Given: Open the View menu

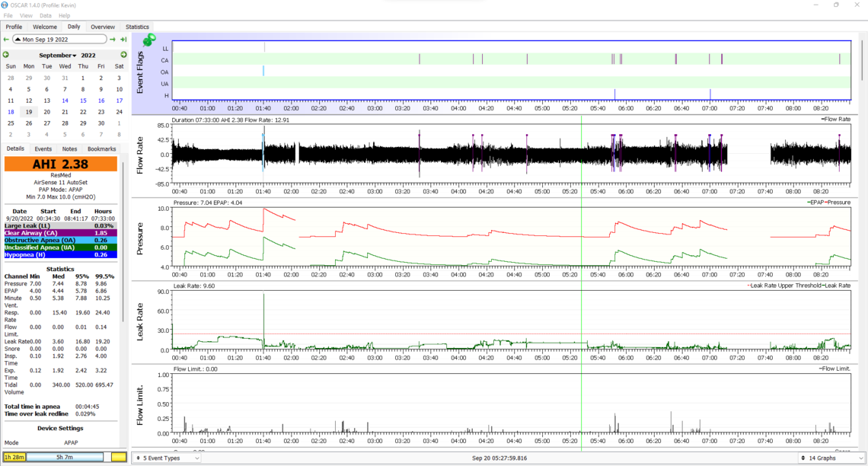Looking at the screenshot, I should click(x=25, y=15).
